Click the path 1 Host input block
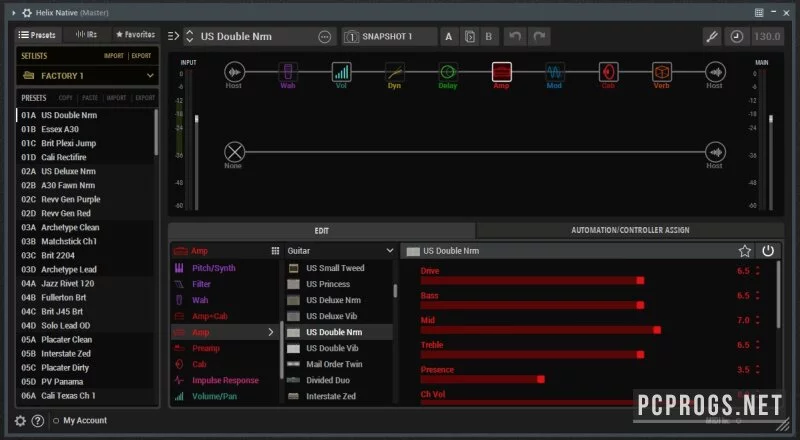800x440 pixels. [234, 72]
